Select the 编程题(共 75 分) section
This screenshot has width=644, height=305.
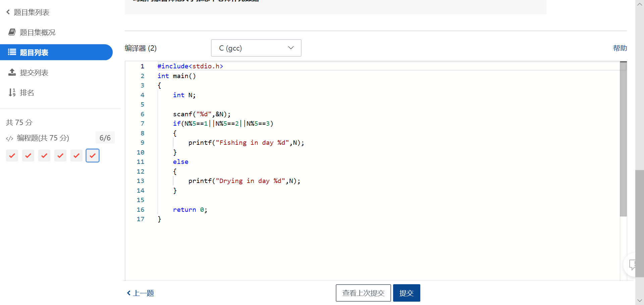pyautogui.click(x=43, y=138)
